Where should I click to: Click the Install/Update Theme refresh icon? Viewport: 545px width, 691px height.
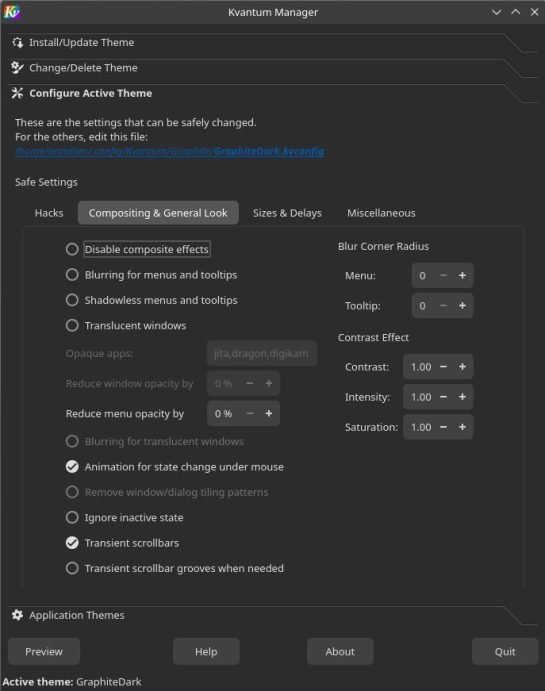coord(18,43)
